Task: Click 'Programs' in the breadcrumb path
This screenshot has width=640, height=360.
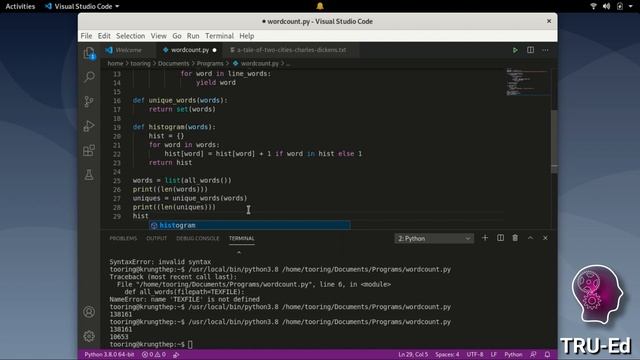Action: pos(210,64)
